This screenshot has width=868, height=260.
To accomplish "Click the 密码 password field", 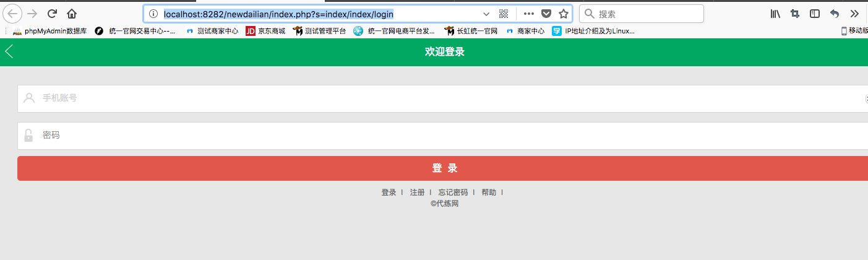I will (x=442, y=136).
